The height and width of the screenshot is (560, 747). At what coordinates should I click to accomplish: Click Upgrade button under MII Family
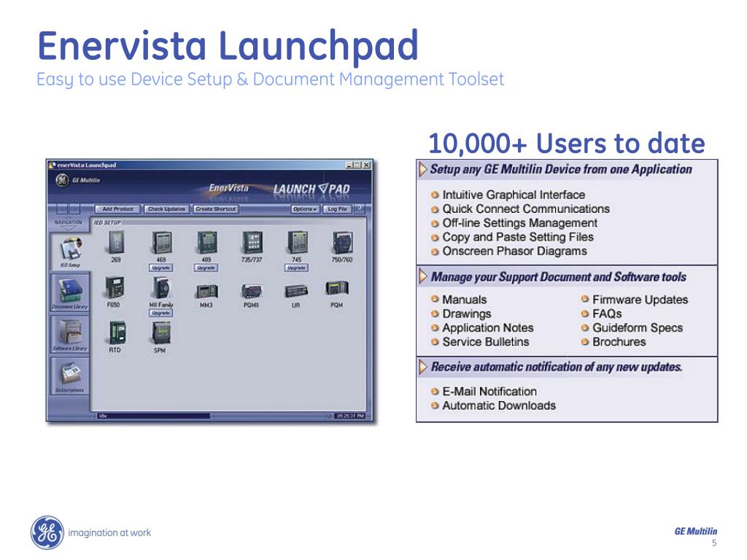point(161,313)
